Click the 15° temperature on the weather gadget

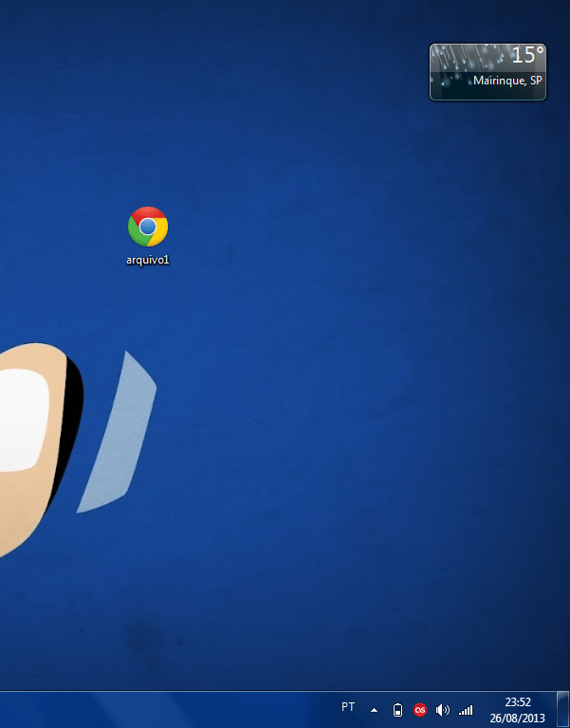tap(527, 56)
